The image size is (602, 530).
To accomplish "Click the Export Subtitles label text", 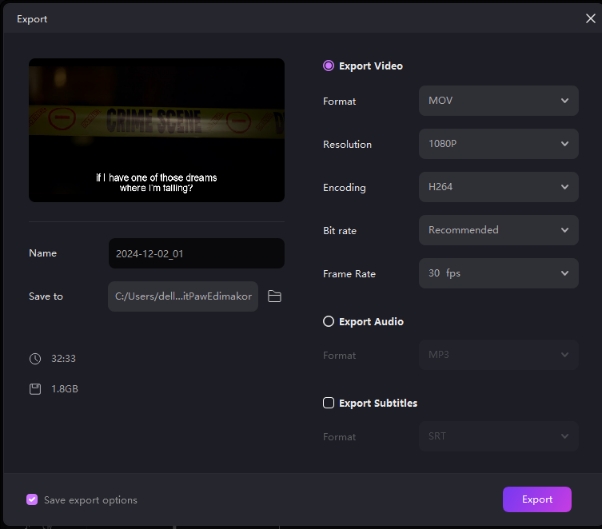I will [378, 403].
